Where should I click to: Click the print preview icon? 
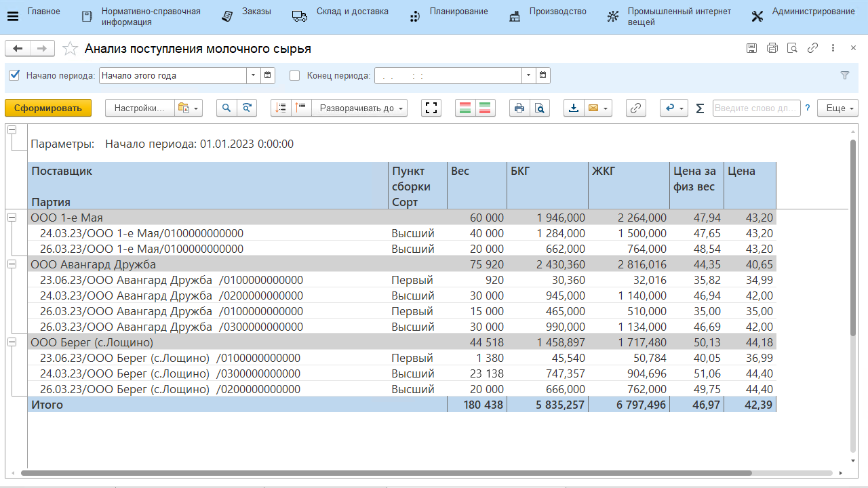(x=540, y=108)
